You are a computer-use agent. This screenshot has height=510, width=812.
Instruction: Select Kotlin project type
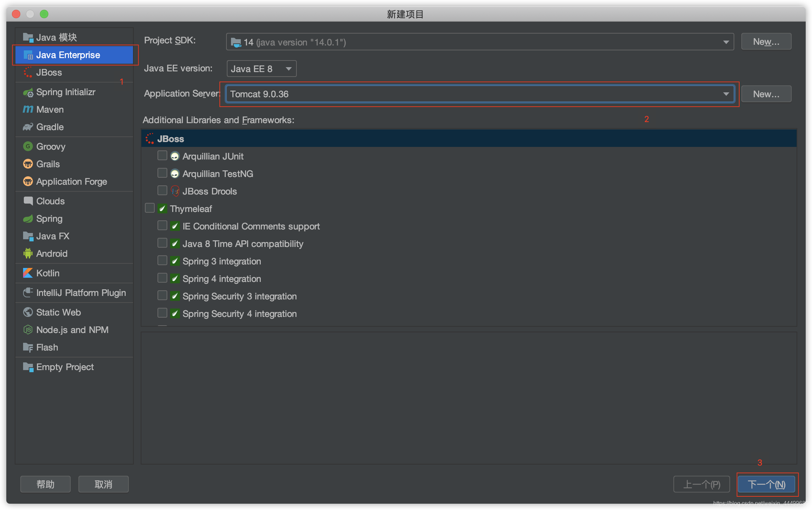[75, 273]
